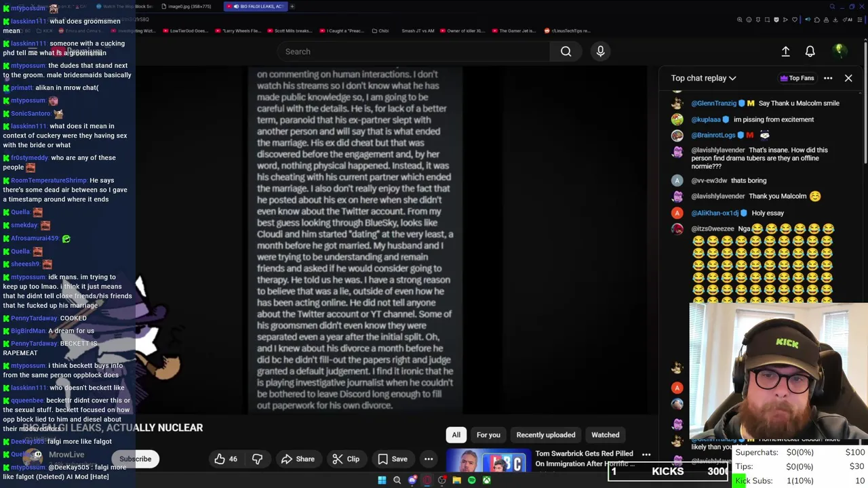Open a new browser tab
The height and width of the screenshot is (488, 868).
tap(292, 6)
